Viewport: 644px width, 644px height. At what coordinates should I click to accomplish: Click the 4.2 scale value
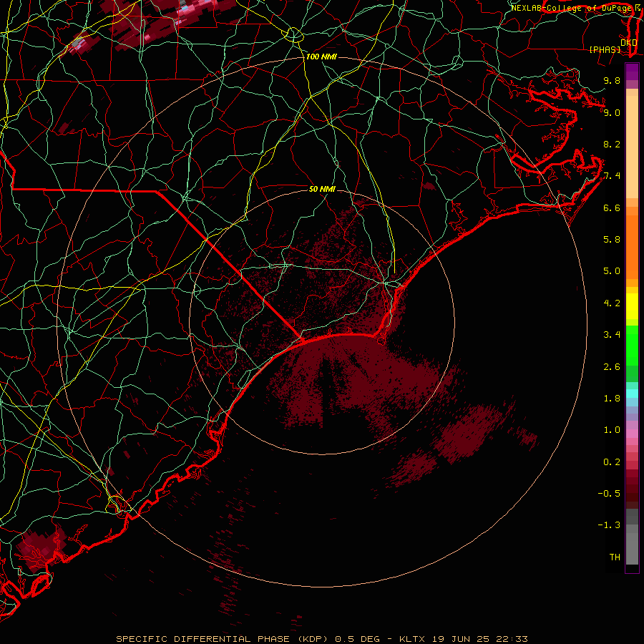coord(612,303)
